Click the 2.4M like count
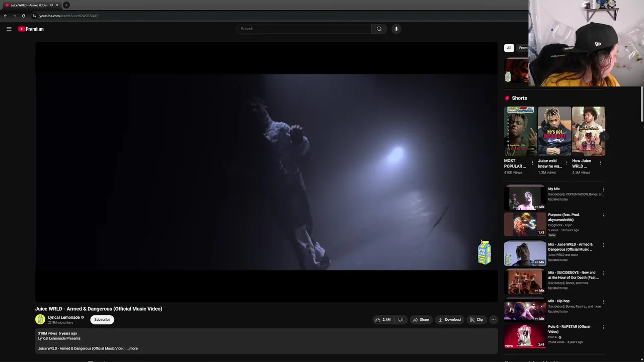644x362 pixels. 386,320
